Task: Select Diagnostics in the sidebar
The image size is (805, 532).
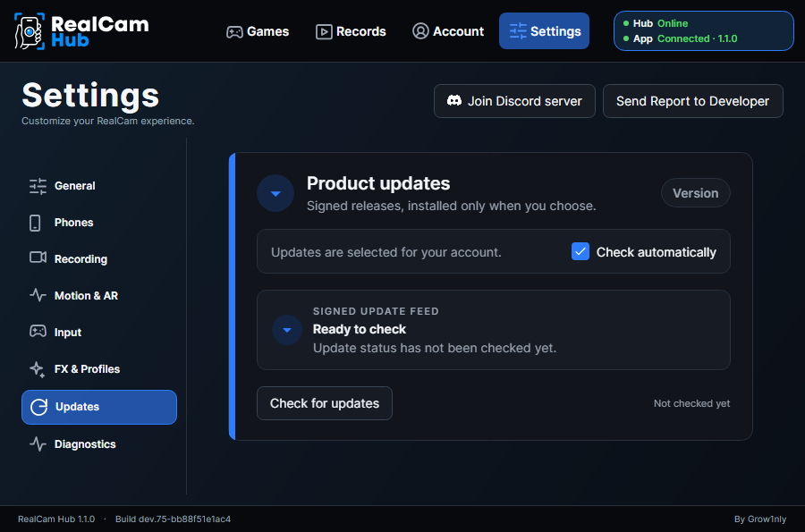Action: [x=99, y=443]
